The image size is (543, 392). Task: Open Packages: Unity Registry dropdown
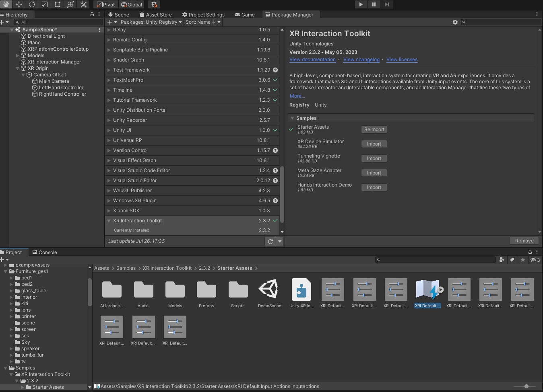point(151,22)
